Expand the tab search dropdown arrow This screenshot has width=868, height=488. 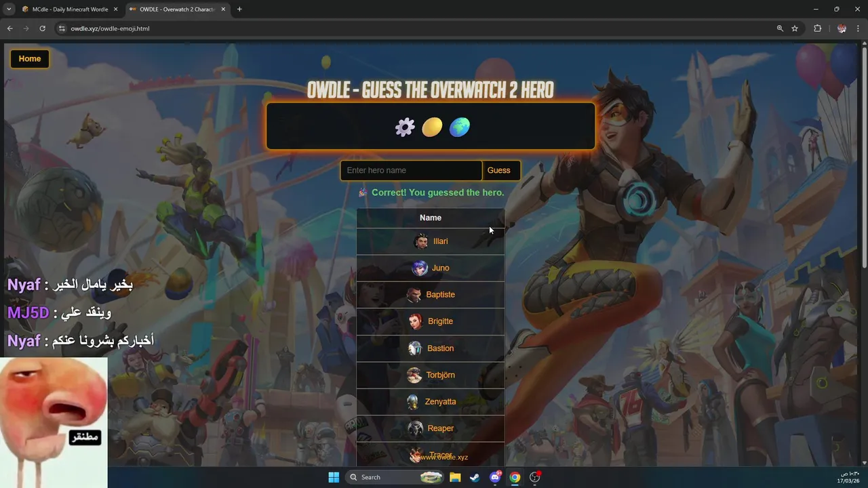[x=9, y=9]
